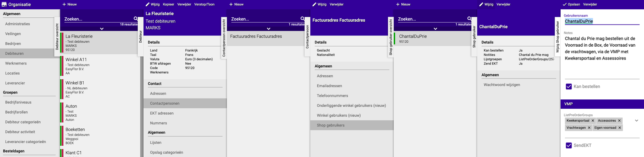This screenshot has width=644, height=157.
Task: Click Verwijder for Factuuradres contactpersoon
Action: tap(336, 4)
